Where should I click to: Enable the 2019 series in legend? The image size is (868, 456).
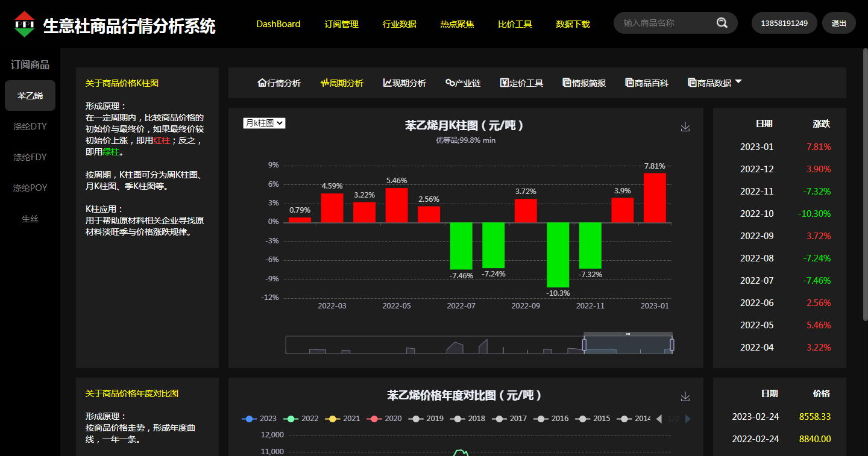(426, 419)
